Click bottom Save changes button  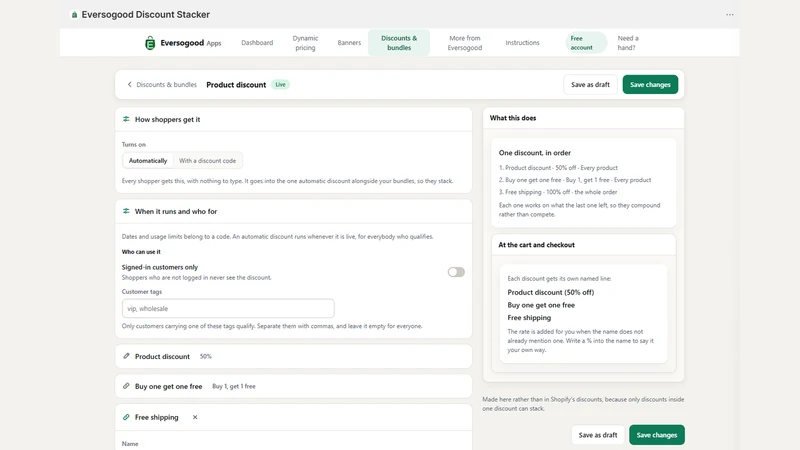click(657, 435)
